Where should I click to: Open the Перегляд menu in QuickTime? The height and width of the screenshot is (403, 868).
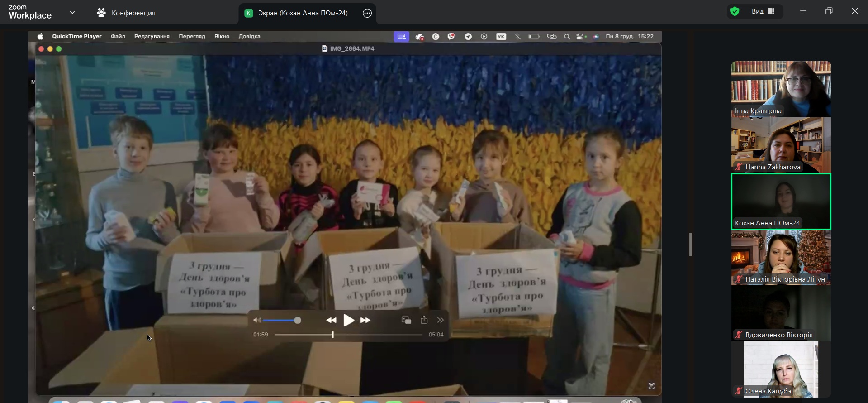tap(192, 36)
